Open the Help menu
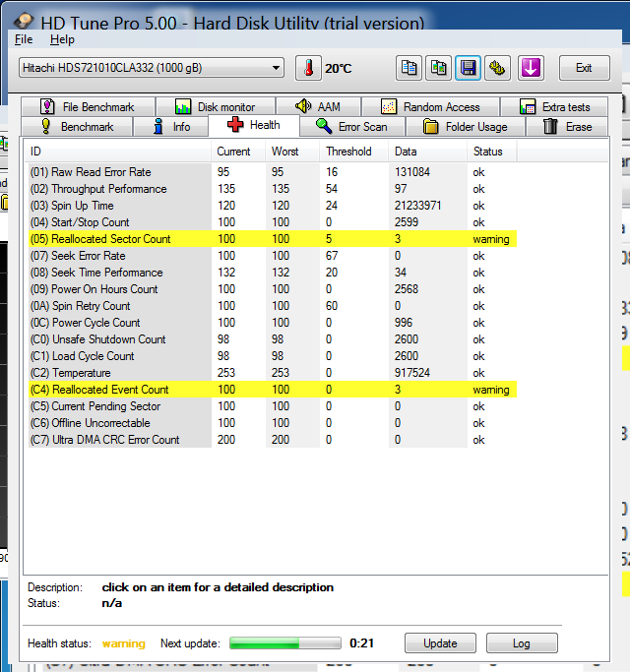Viewport: 630px width, 672px height. 62,39
